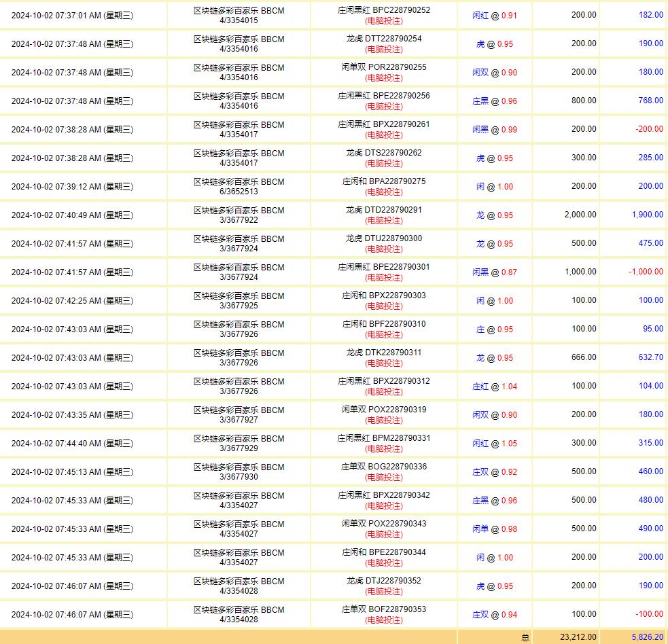Click the -200.00 loss amount
The height and width of the screenshot is (644, 668).
pos(649,129)
